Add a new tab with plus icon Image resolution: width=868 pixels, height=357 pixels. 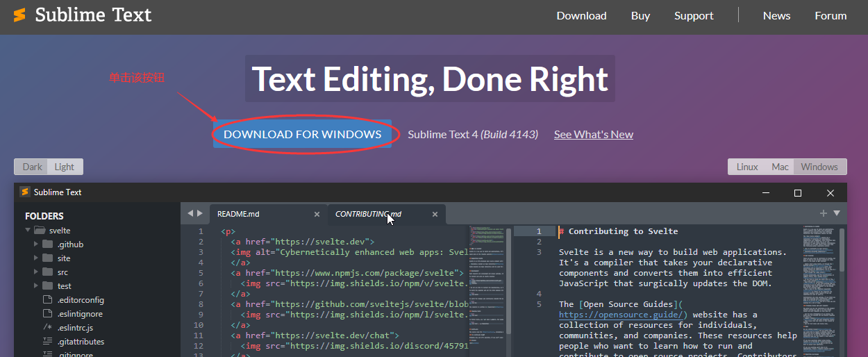point(824,213)
